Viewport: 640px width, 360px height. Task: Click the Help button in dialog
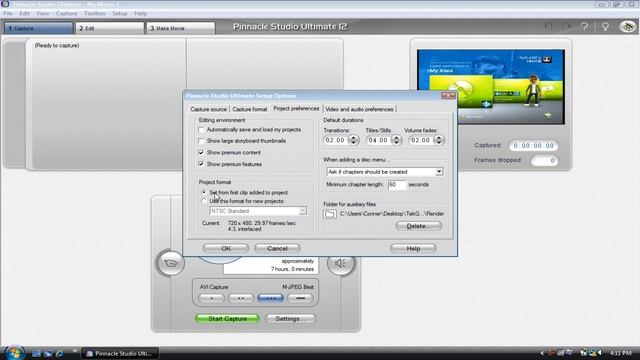point(413,248)
